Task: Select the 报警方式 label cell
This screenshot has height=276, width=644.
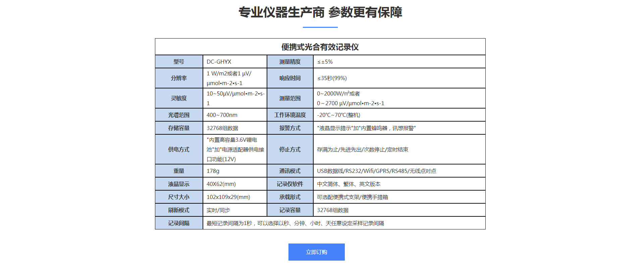Action: click(290, 128)
